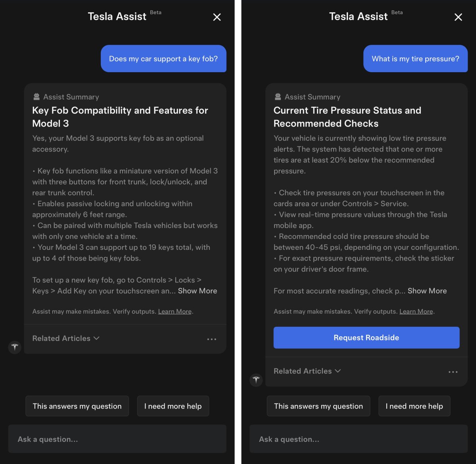Select "This answers my question" in tire pressure chat
The height and width of the screenshot is (464, 476).
click(x=318, y=406)
